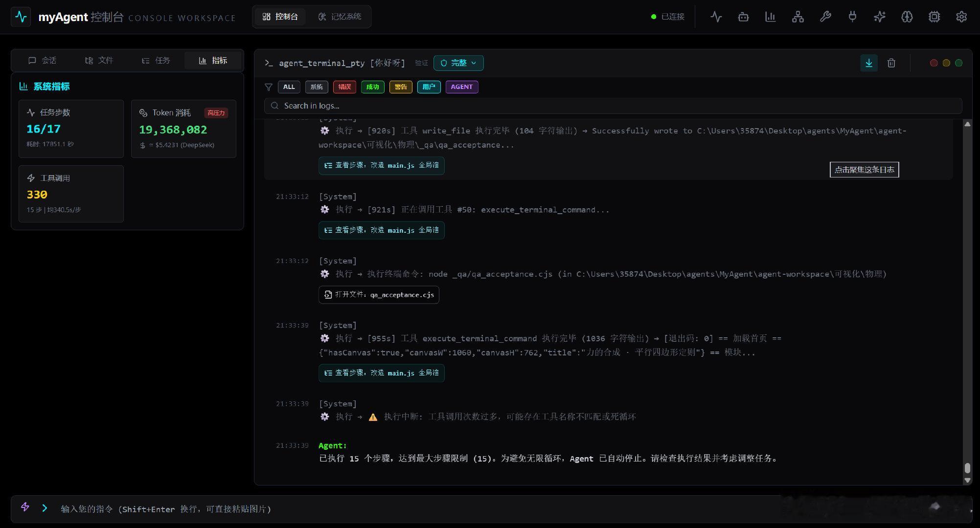The width and height of the screenshot is (980, 528).
Task: Click the 16/17 task step value
Action: [44, 129]
